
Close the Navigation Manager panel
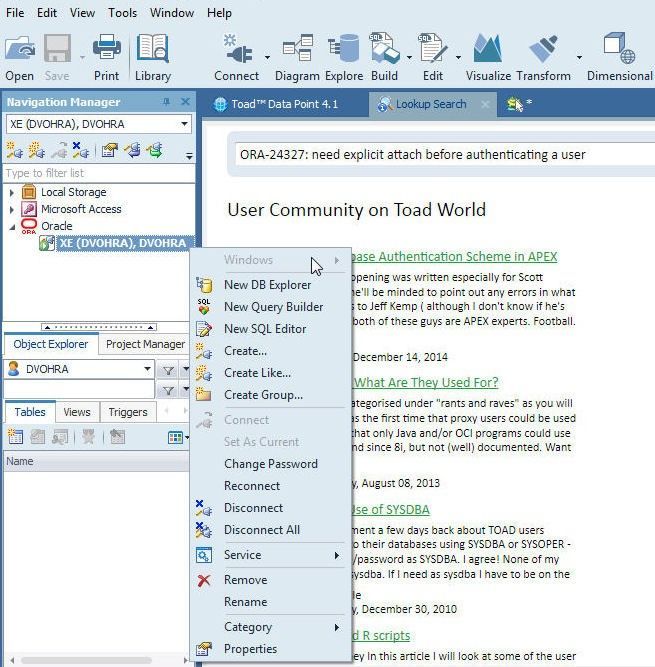[185, 102]
